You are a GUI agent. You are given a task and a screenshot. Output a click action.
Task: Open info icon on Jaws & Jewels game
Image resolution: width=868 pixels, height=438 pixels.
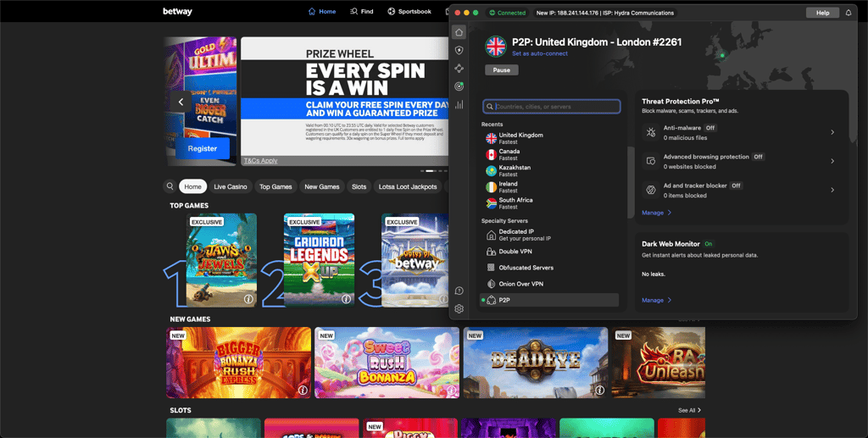[x=248, y=299]
